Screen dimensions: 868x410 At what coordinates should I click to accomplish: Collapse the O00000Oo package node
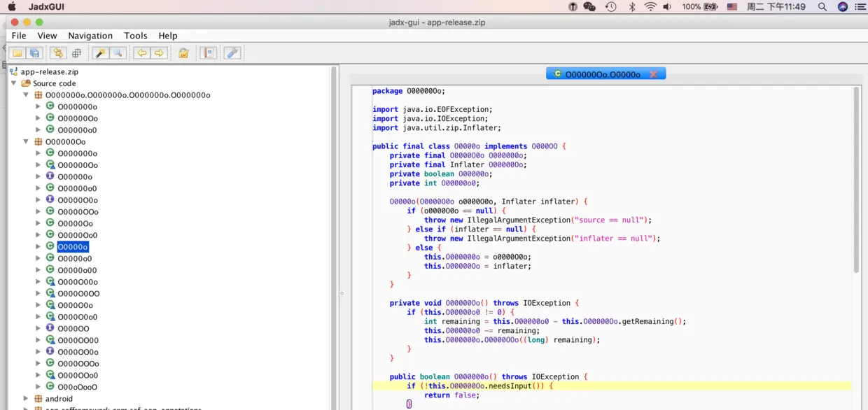coord(26,142)
